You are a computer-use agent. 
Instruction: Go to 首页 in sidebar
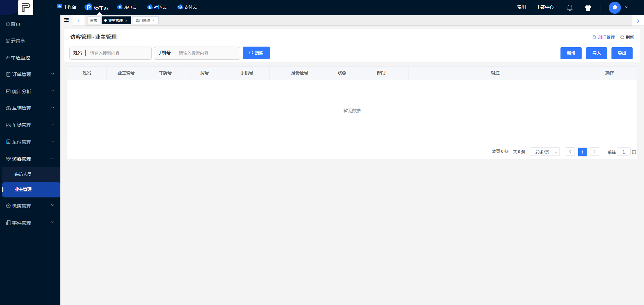[x=30, y=24]
